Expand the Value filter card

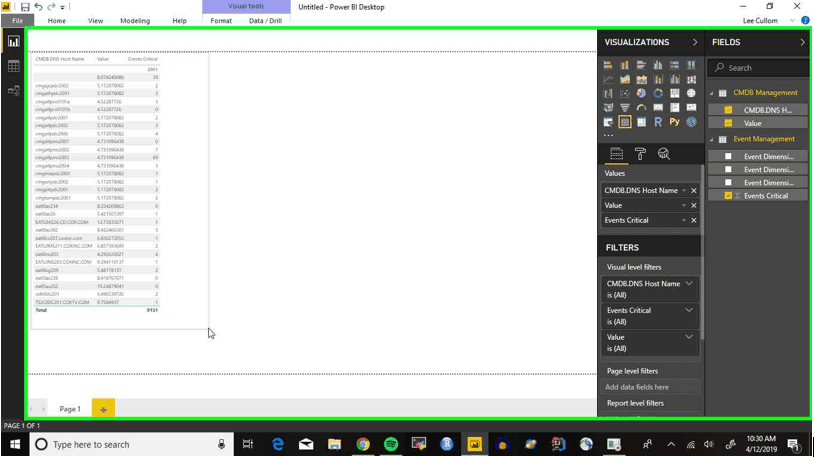[689, 337]
